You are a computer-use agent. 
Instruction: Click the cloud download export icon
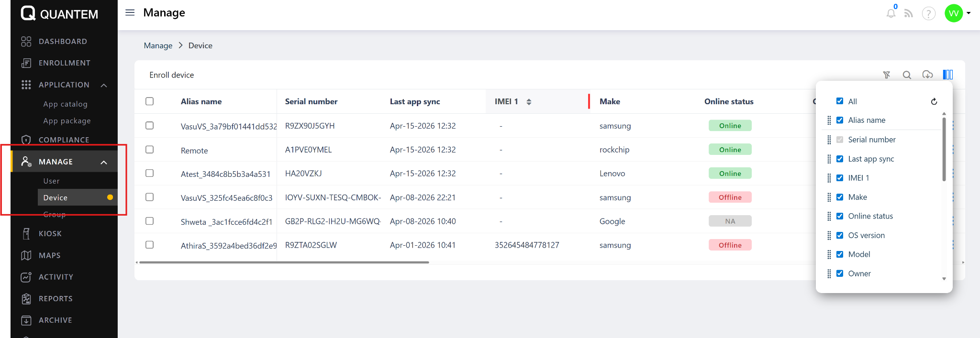927,75
